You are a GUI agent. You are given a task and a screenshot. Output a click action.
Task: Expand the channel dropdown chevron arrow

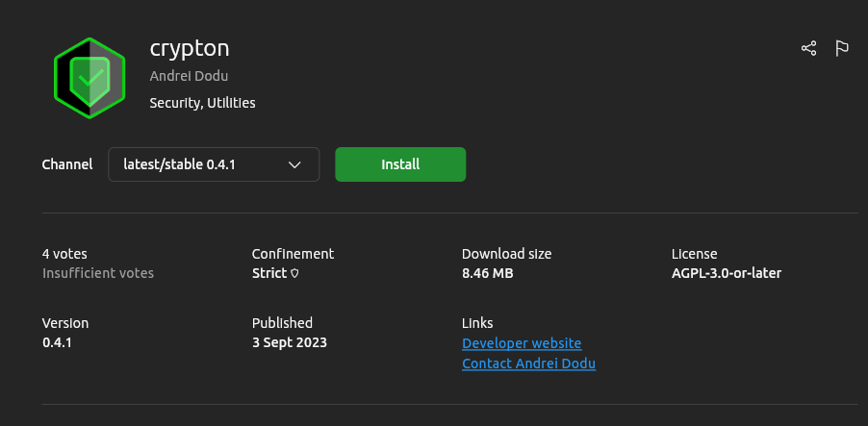coord(295,164)
